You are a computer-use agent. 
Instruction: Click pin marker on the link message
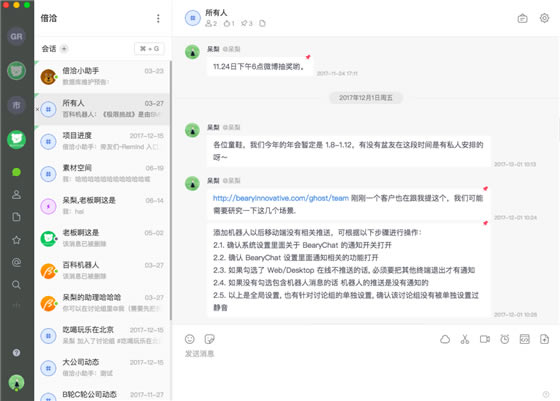point(485,189)
